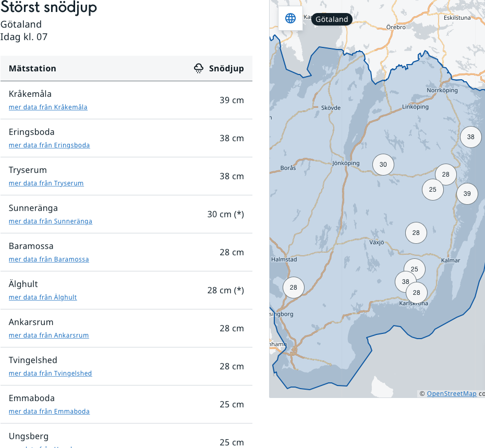
Task: Open 'mer data från Tvingelshed' link
Action: (x=50, y=374)
